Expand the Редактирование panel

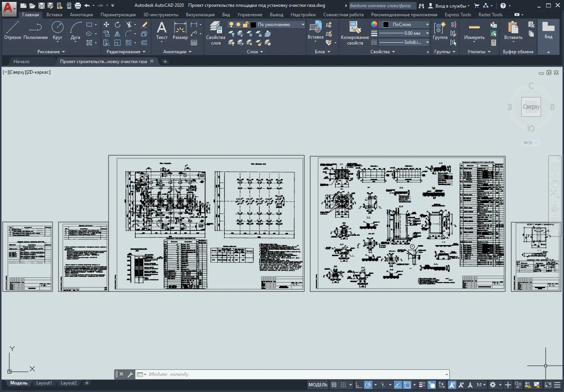click(126, 52)
